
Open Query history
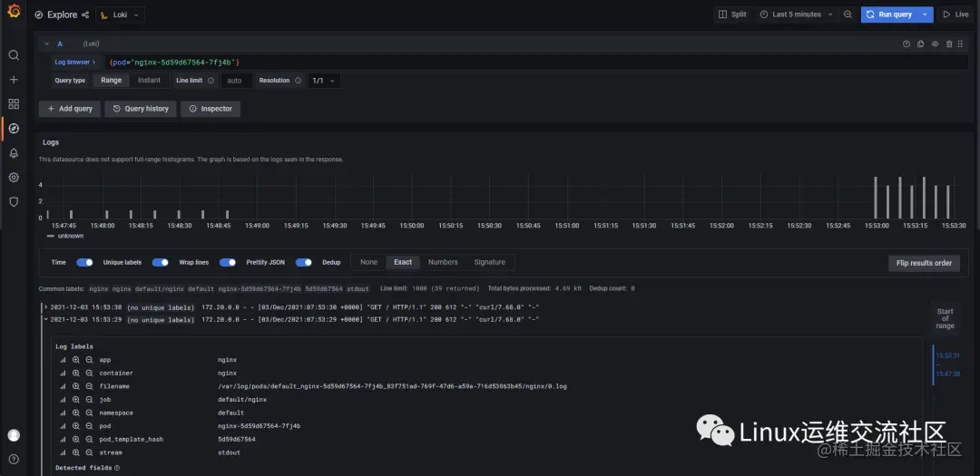coord(141,109)
